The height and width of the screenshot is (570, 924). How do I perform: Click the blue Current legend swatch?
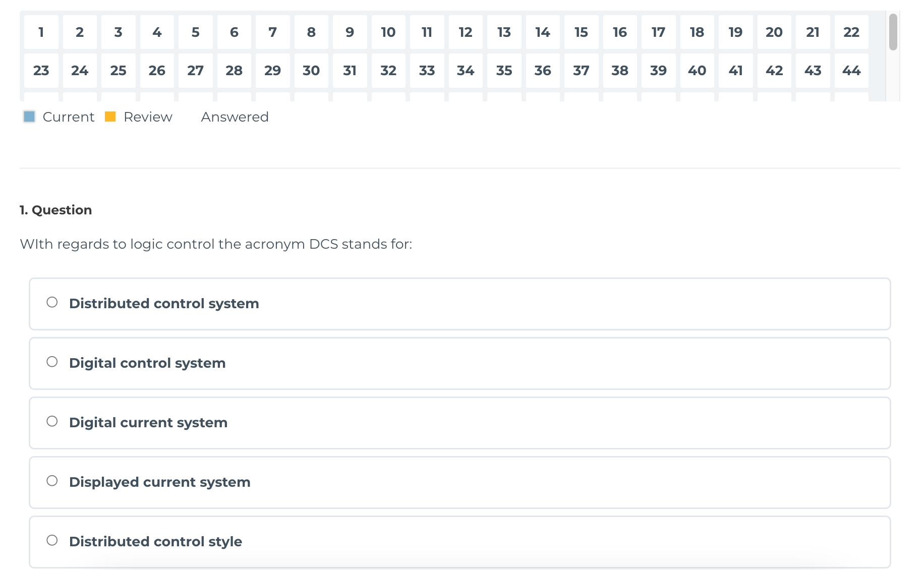tap(29, 117)
